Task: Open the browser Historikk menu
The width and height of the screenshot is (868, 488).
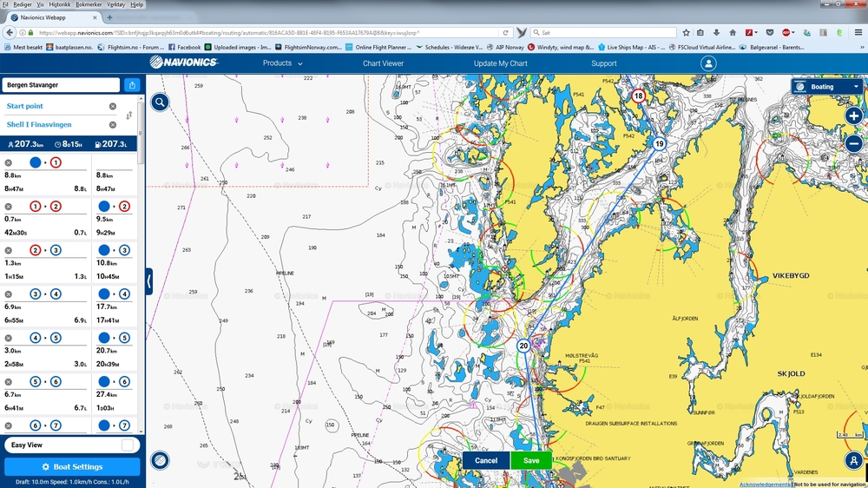Action: pyautogui.click(x=59, y=4)
